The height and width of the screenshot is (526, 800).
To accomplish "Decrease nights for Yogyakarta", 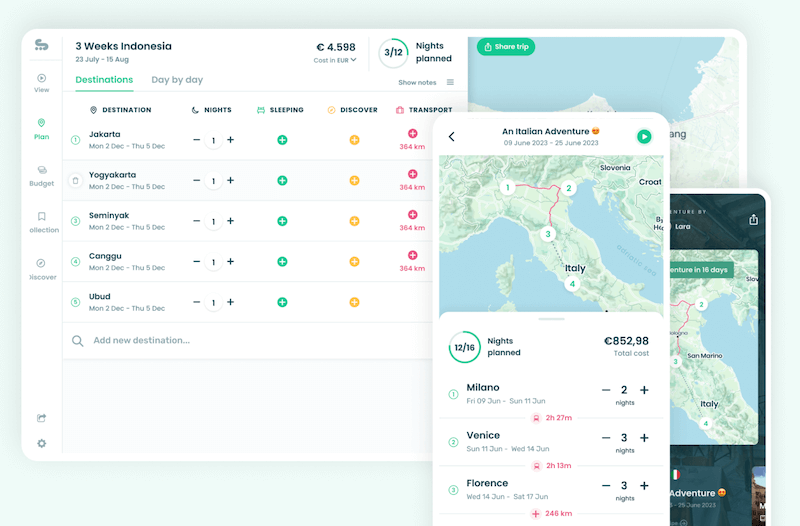I will pyautogui.click(x=196, y=181).
